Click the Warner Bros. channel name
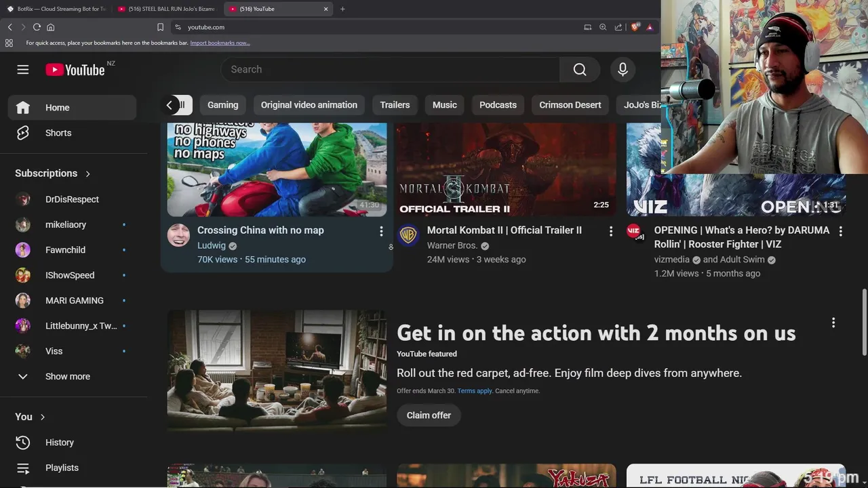This screenshot has height=488, width=868. (452, 245)
